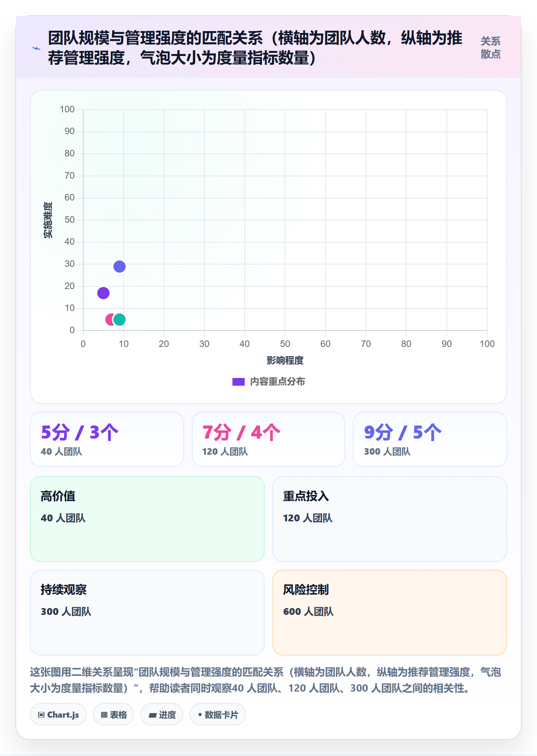Click the 数据卡片 tag chip

coord(218,715)
